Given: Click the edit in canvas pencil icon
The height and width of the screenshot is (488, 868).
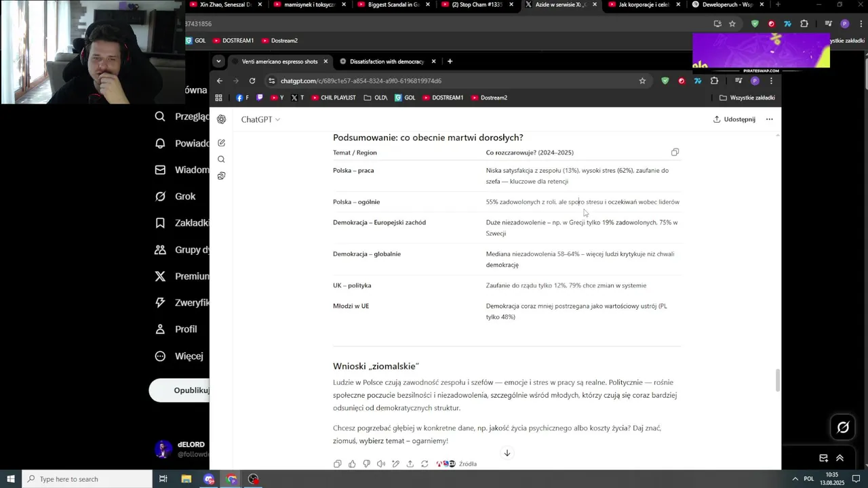Looking at the screenshot, I should click(395, 464).
